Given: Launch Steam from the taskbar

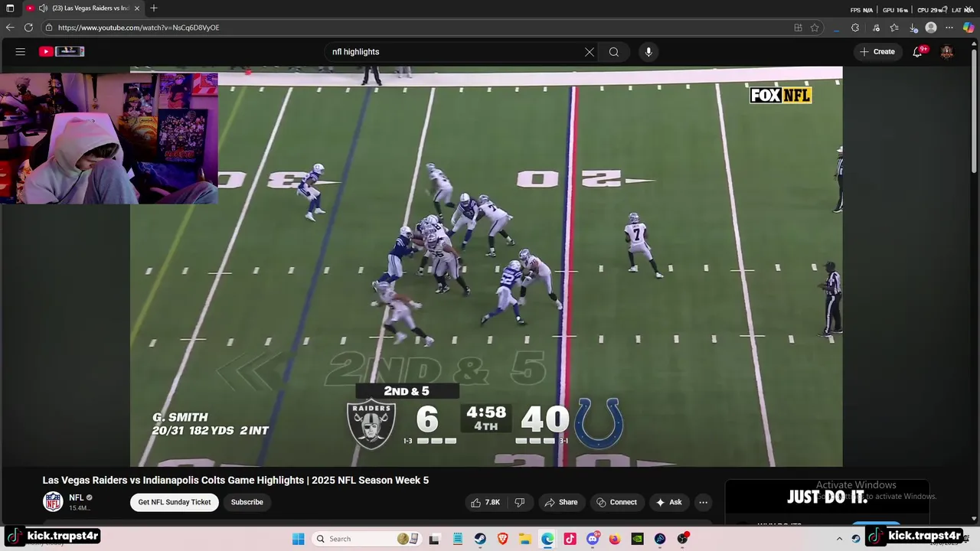Looking at the screenshot, I should coord(480,539).
